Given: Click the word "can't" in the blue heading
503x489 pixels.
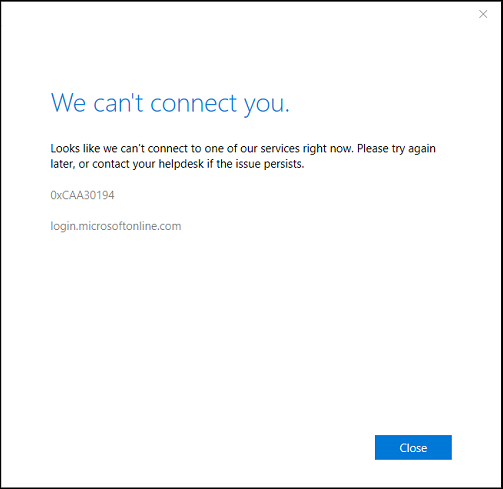Looking at the screenshot, I should click(118, 103).
